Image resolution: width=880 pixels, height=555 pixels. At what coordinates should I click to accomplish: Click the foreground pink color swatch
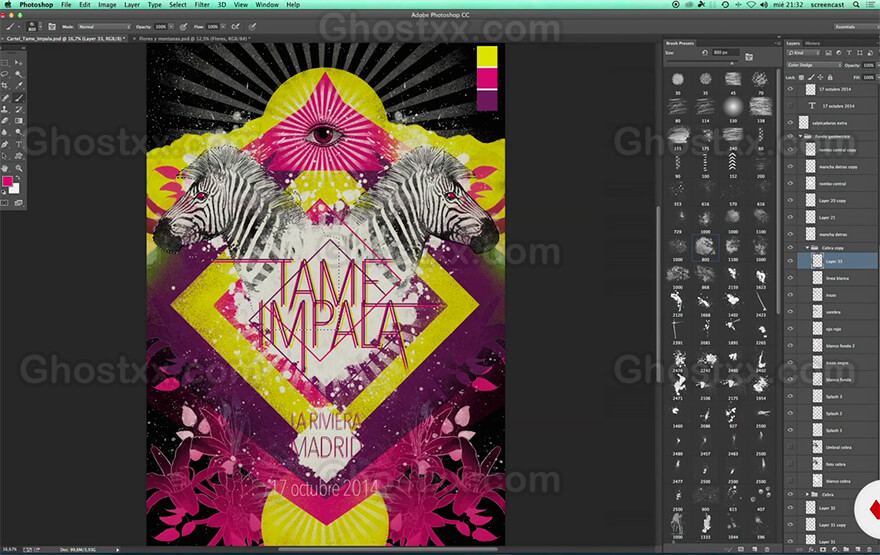[7, 181]
